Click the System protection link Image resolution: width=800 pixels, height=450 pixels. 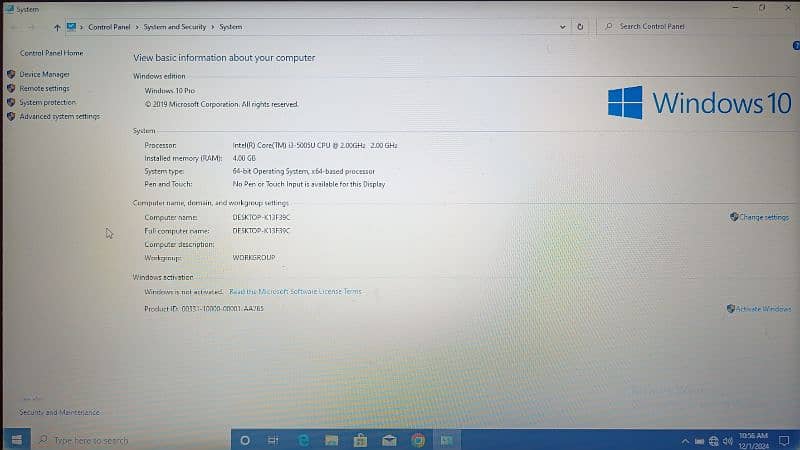(x=47, y=102)
